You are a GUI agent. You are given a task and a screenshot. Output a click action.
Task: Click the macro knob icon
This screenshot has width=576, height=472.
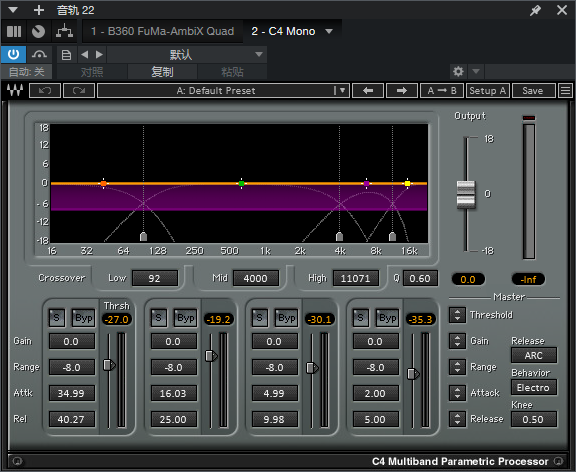coord(38,32)
